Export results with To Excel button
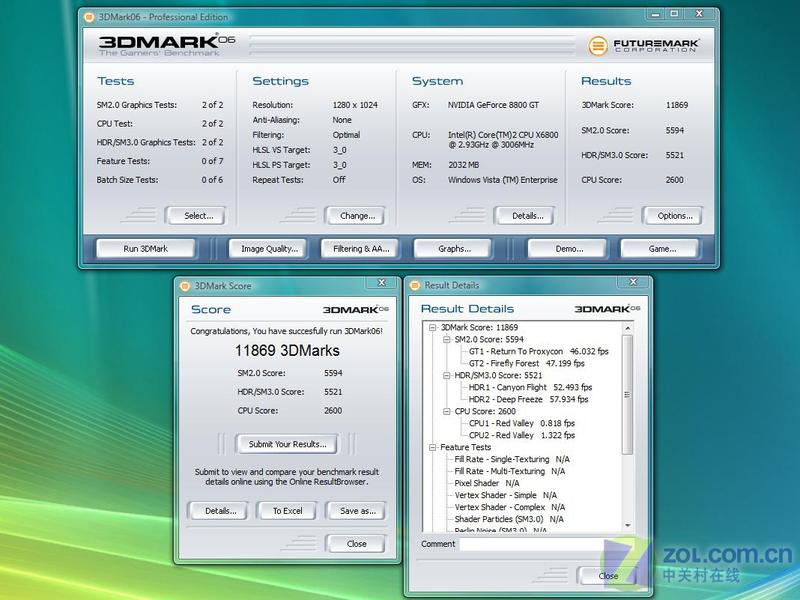 (x=287, y=511)
